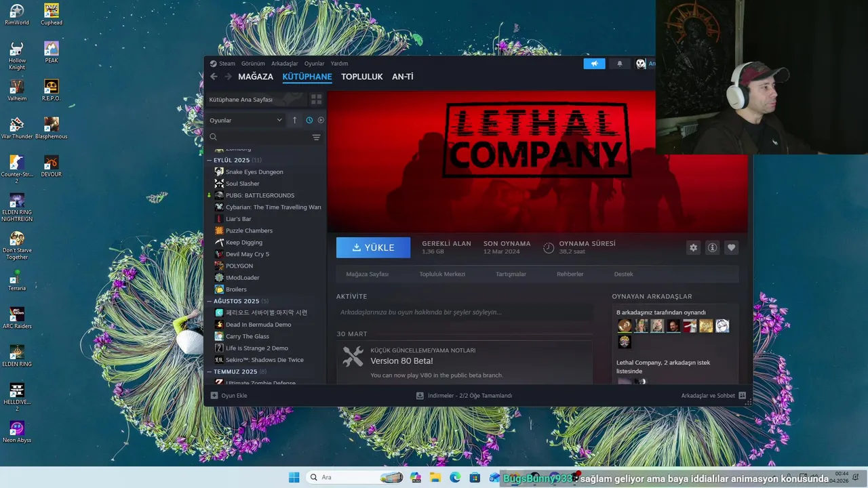This screenshot has height=488, width=868.
Task: Open File Explorer from the taskbar
Action: 435,477
